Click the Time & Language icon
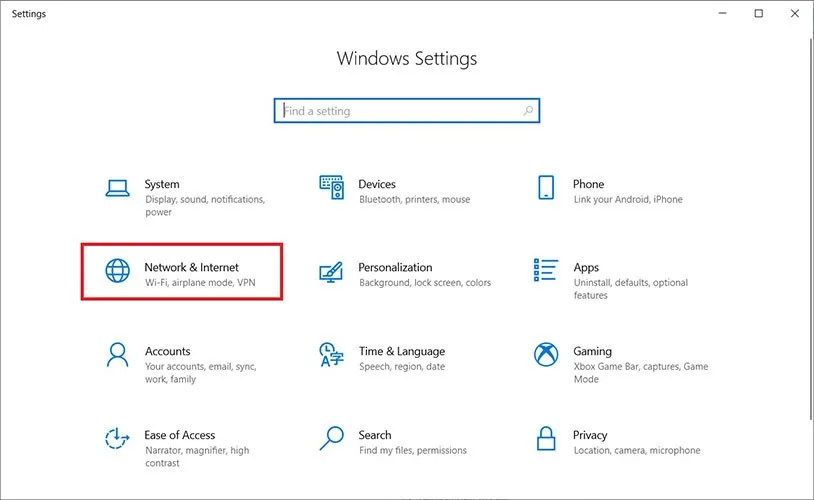The height and width of the screenshot is (500, 814). coord(331,355)
